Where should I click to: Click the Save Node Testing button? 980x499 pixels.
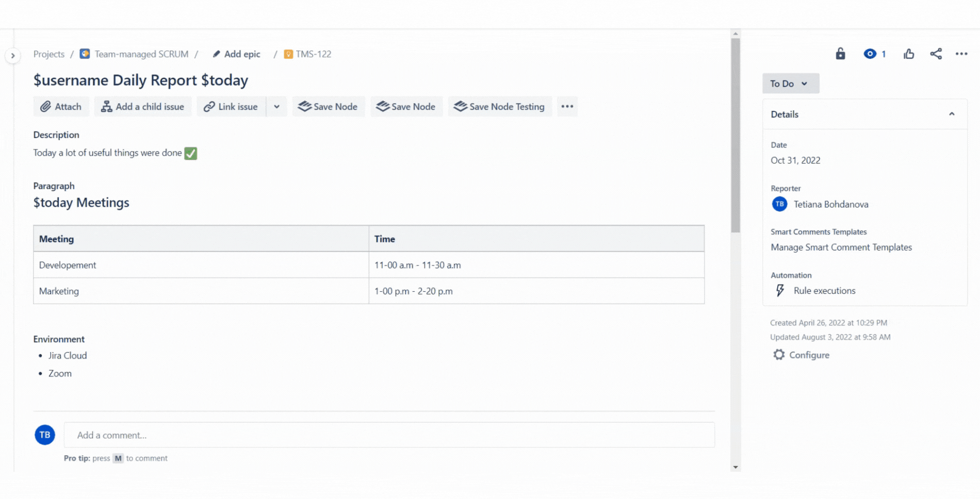coord(499,107)
